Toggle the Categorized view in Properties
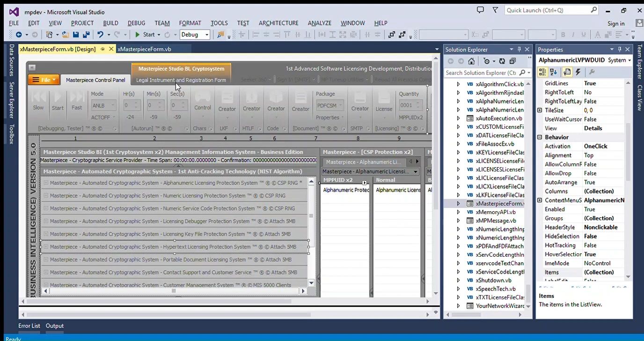The image size is (644, 341). (543, 72)
